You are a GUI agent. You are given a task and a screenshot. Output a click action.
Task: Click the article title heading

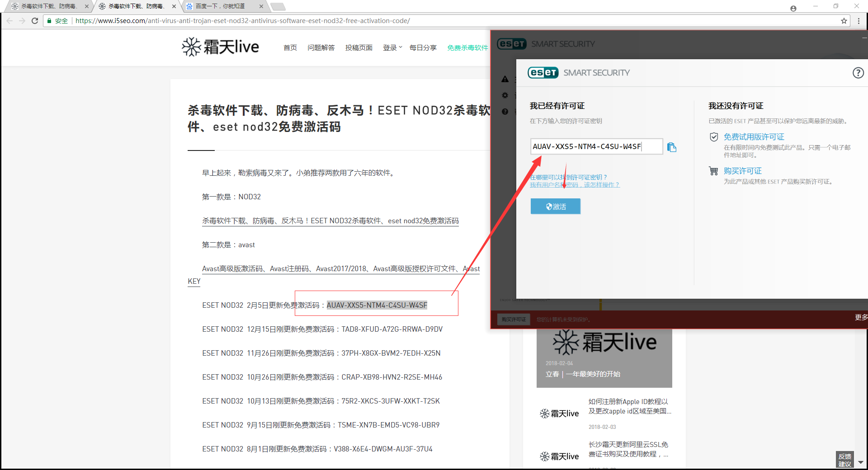(339, 118)
